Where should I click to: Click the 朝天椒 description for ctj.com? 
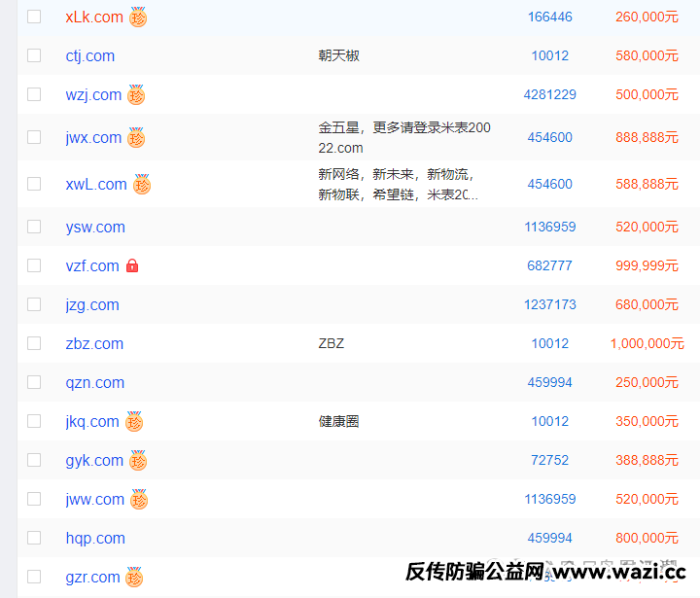tap(338, 55)
